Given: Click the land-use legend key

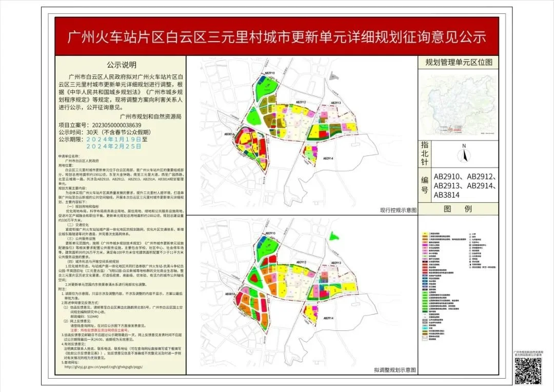Looking at the screenshot, I should click(x=458, y=286).
